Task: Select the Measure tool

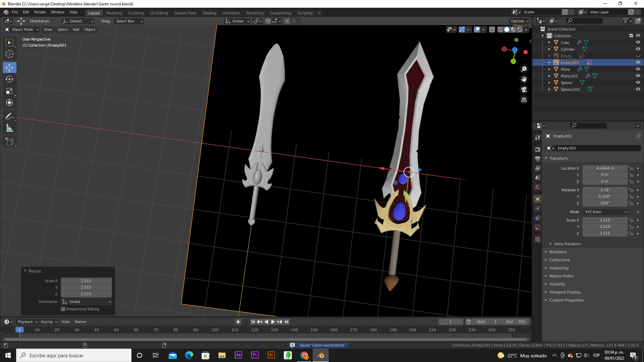Action: 9,128
